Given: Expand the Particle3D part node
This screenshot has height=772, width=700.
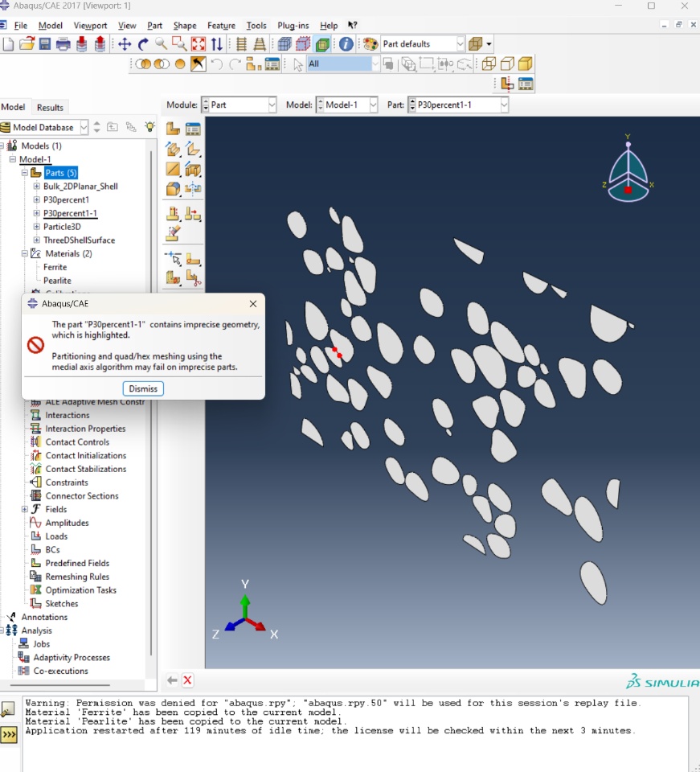Looking at the screenshot, I should (36, 227).
